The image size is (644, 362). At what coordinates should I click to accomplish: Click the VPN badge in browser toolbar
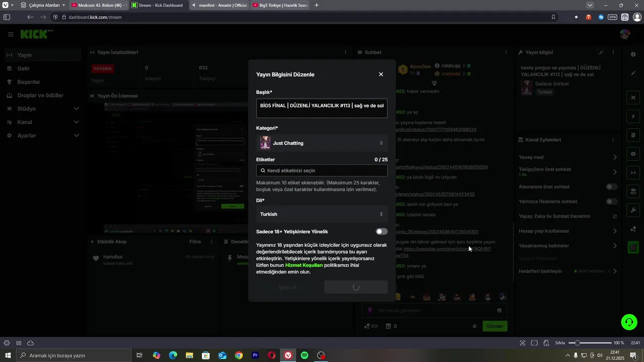612,17
